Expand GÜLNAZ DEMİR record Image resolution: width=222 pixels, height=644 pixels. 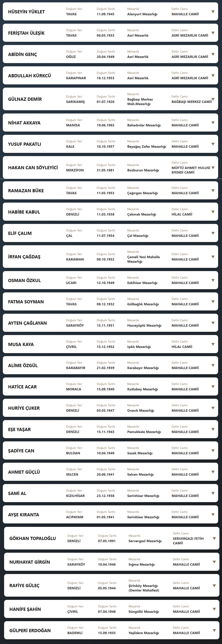tap(213, 99)
